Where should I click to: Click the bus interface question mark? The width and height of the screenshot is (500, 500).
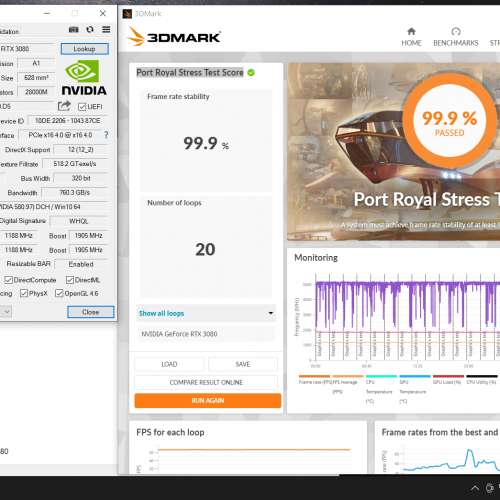click(106, 135)
